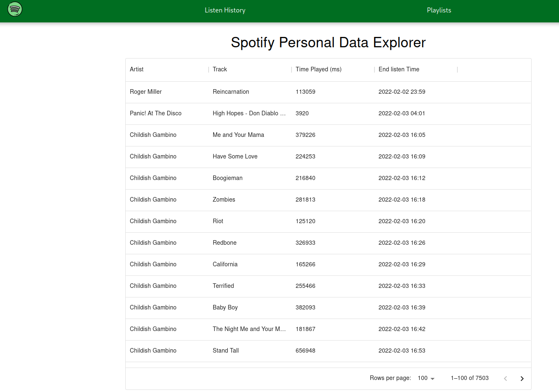The height and width of the screenshot is (392, 559).
Task: Click Childish Gambino in the Zombies row
Action: click(153, 200)
